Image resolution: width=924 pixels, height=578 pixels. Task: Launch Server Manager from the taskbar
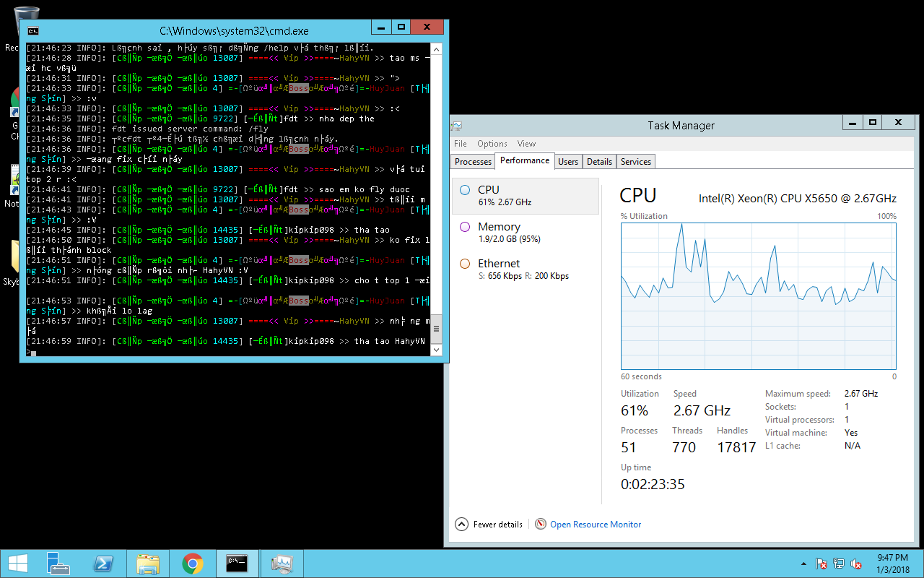[58, 564]
